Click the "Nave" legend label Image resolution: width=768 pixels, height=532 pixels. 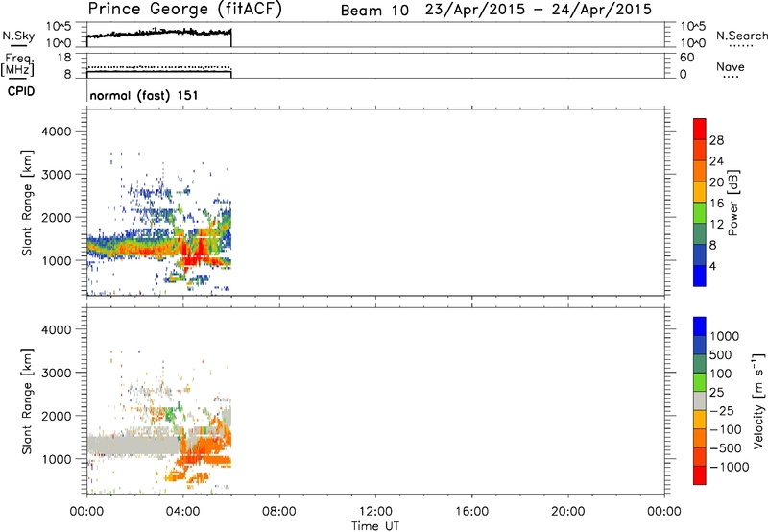pos(731,66)
